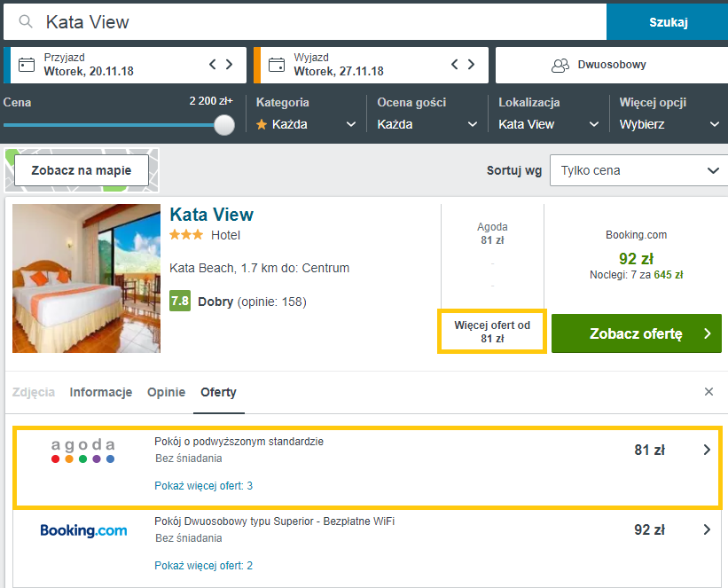
Task: Open departure date calendar icon
Action: [x=277, y=65]
